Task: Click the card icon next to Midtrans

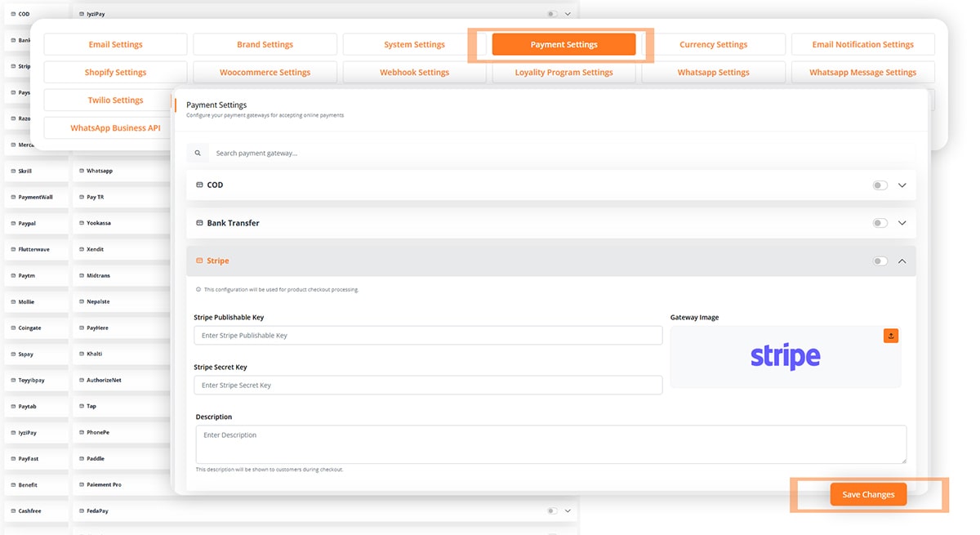Action: point(82,275)
